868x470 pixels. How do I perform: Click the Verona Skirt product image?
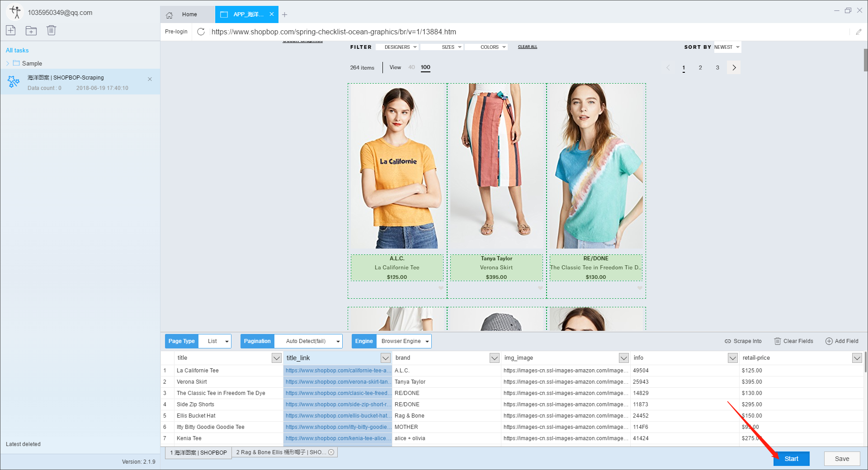pyautogui.click(x=496, y=166)
